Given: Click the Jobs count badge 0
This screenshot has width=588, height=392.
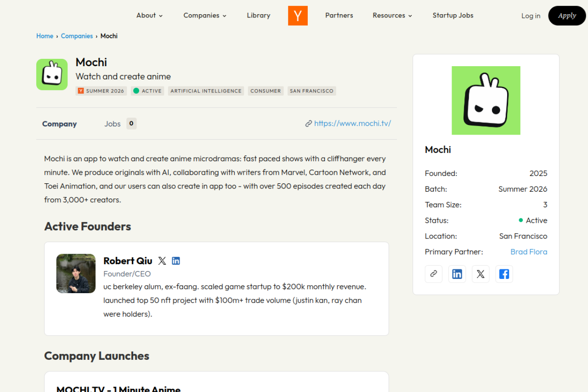Looking at the screenshot, I should tap(131, 124).
